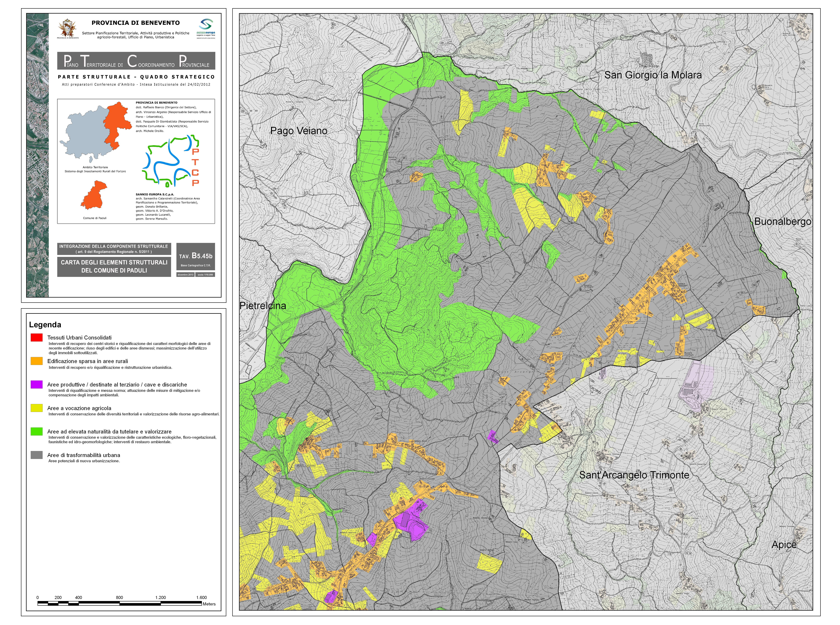Screen dimensions: 840x625
Task: Click 'Aree potenziali di nuova urbanizzazione.' description
Action: click(x=84, y=461)
